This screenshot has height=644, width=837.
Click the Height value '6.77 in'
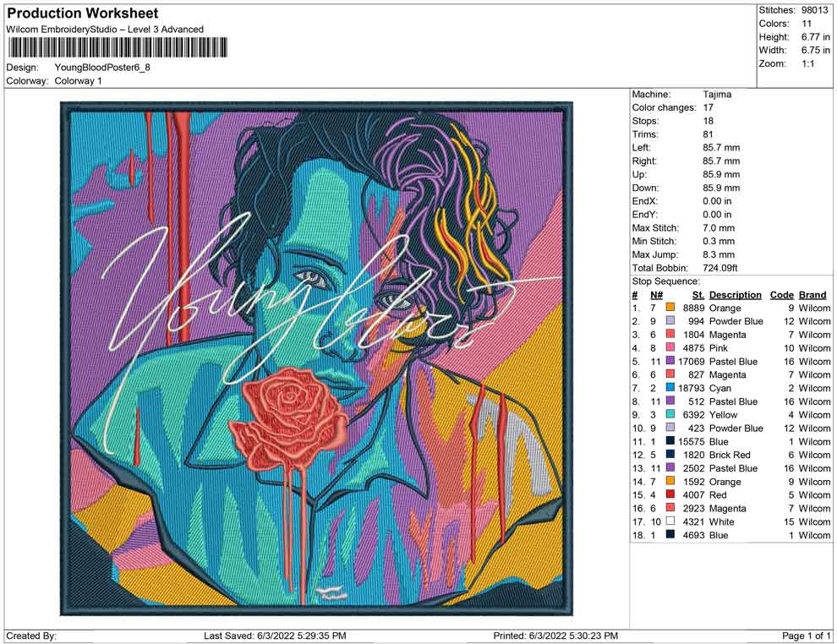coord(816,37)
